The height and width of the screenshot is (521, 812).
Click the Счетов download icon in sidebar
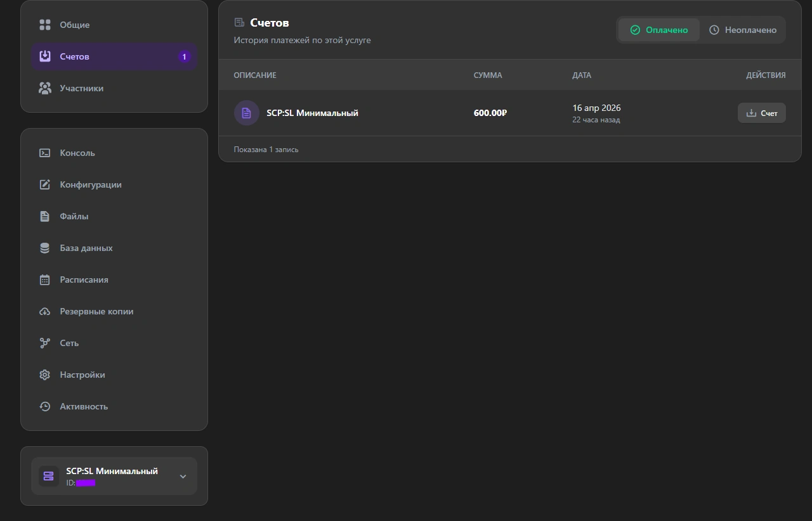44,56
